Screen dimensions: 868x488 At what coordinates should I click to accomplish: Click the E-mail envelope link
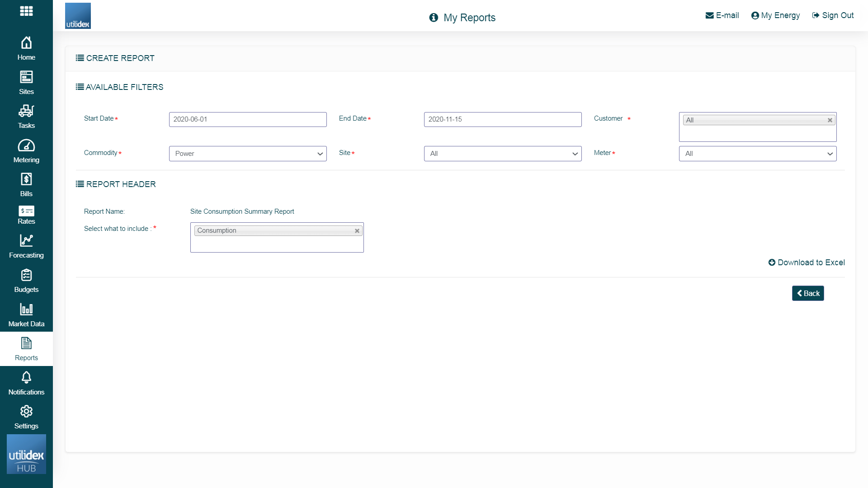pyautogui.click(x=722, y=15)
